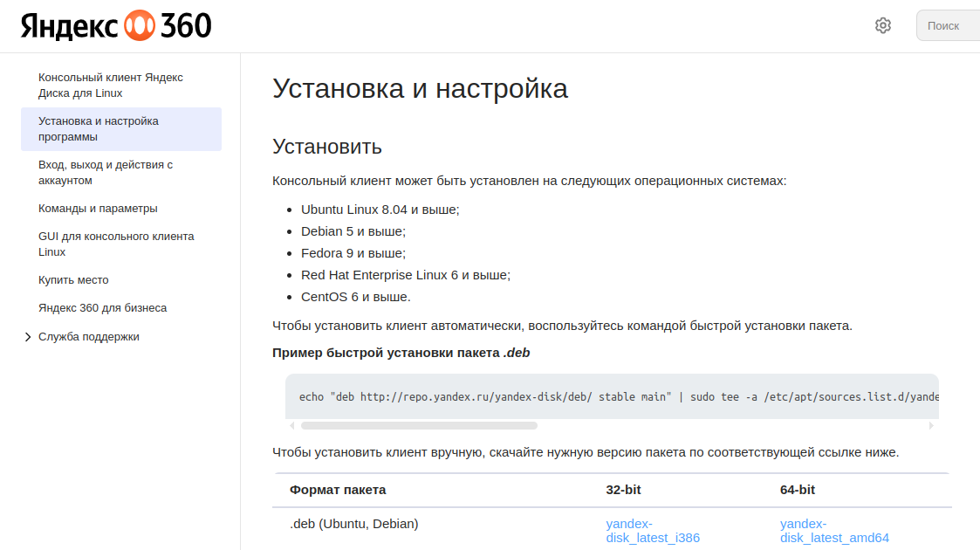The width and height of the screenshot is (980, 550).
Task: Open the settings gear icon
Action: [x=882, y=25]
